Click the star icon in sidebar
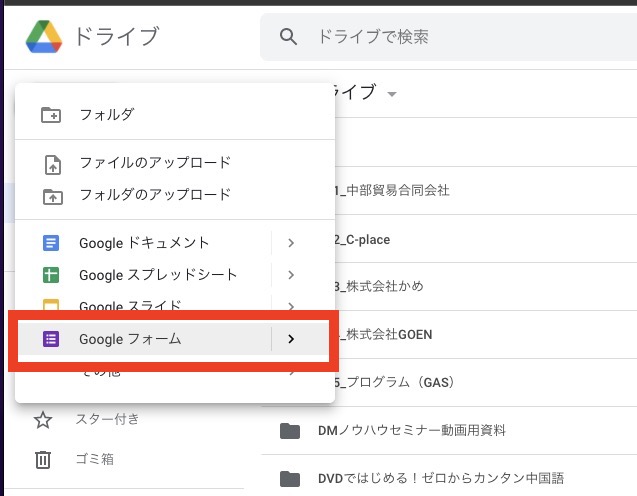The image size is (637, 496). coord(43,419)
